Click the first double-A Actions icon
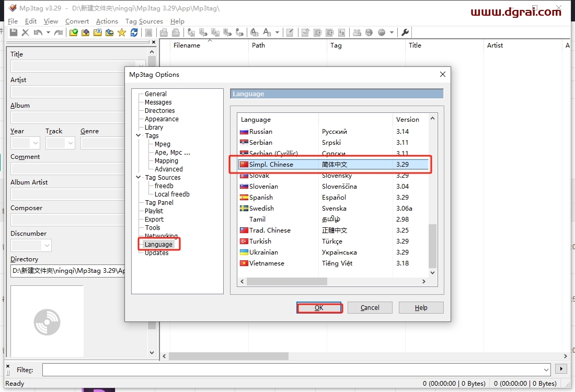575x392 pixels. tap(254, 32)
